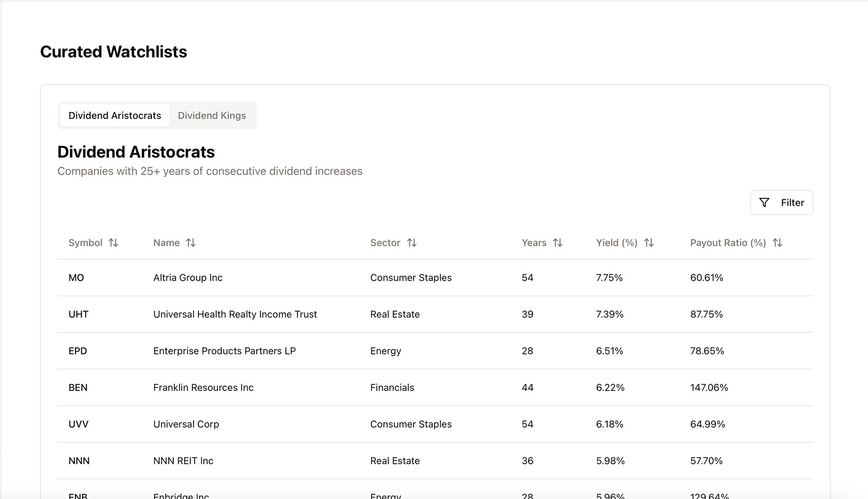Image resolution: width=868 pixels, height=499 pixels.
Task: Click the 87.75% payout ratio
Action: click(x=706, y=314)
